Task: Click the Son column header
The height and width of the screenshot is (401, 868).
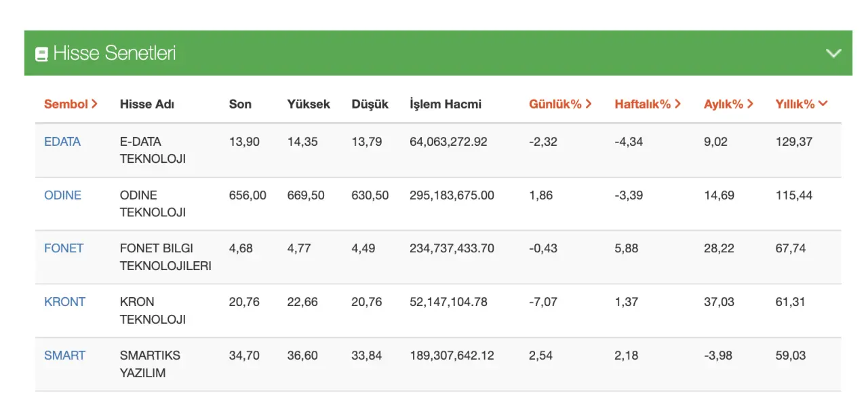Action: [240, 104]
